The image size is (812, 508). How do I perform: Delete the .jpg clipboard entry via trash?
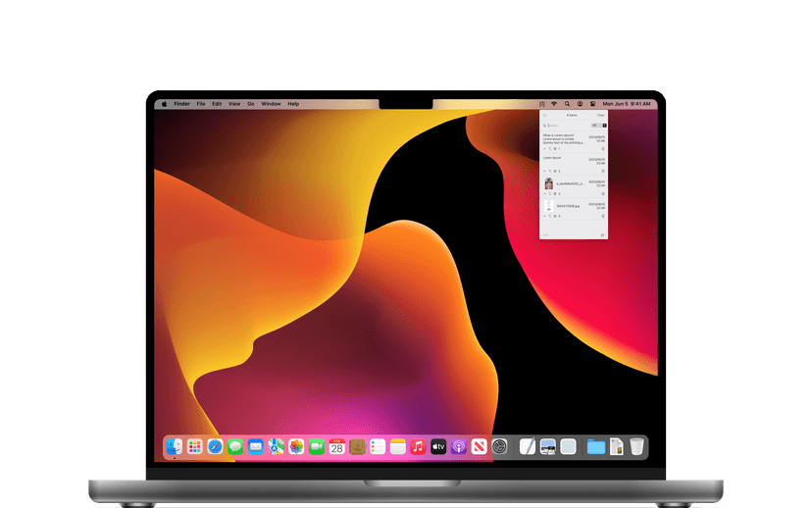click(x=603, y=216)
